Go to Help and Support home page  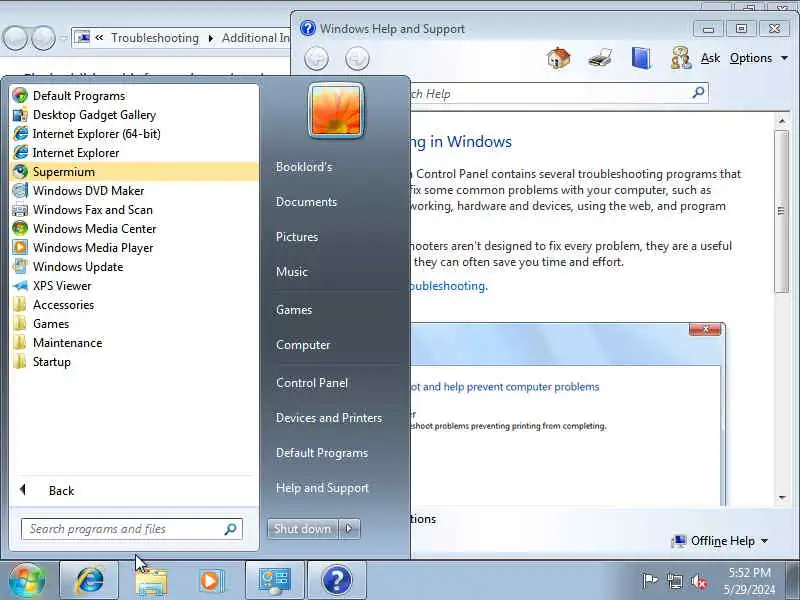(559, 58)
